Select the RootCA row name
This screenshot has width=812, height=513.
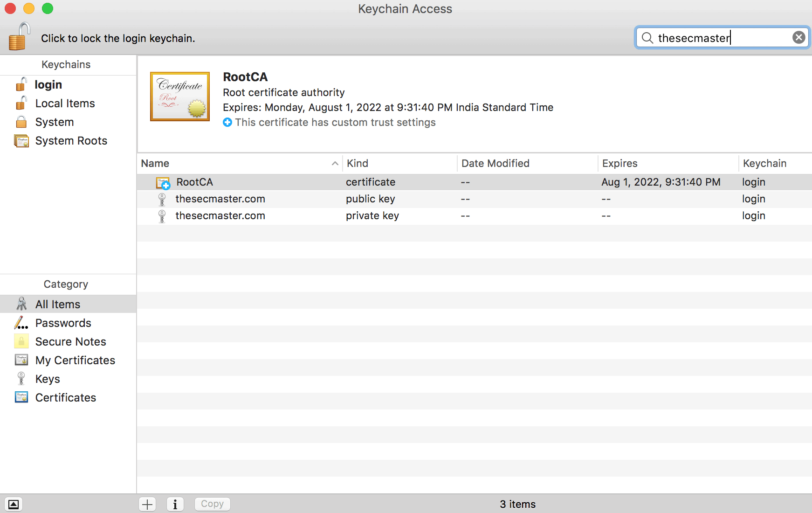194,182
